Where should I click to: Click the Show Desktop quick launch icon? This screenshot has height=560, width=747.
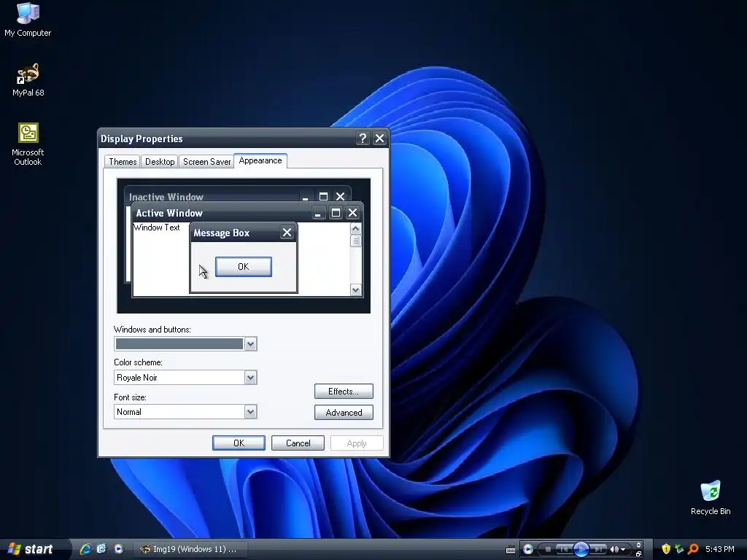(101, 549)
